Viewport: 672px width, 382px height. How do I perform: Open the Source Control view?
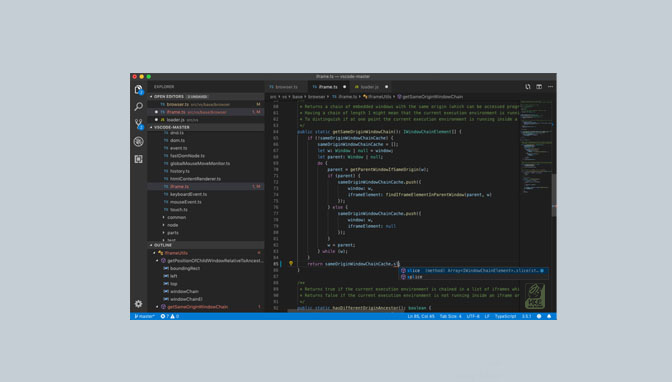pyautogui.click(x=138, y=124)
